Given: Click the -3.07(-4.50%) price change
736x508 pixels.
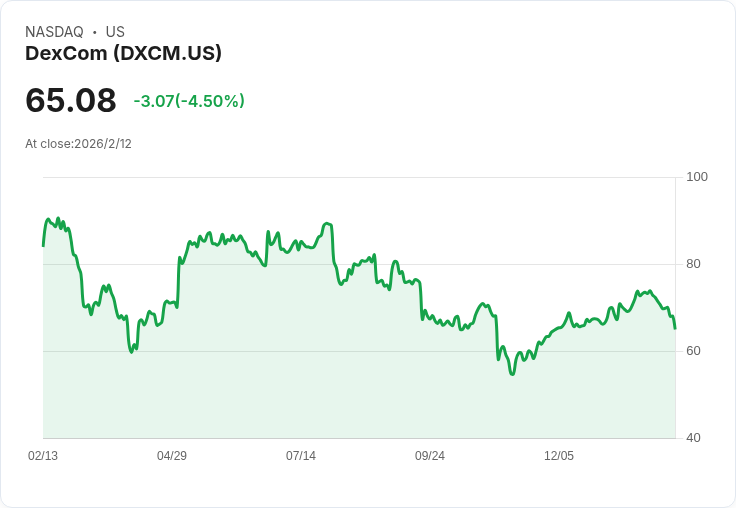Looking at the screenshot, I should [x=189, y=101].
